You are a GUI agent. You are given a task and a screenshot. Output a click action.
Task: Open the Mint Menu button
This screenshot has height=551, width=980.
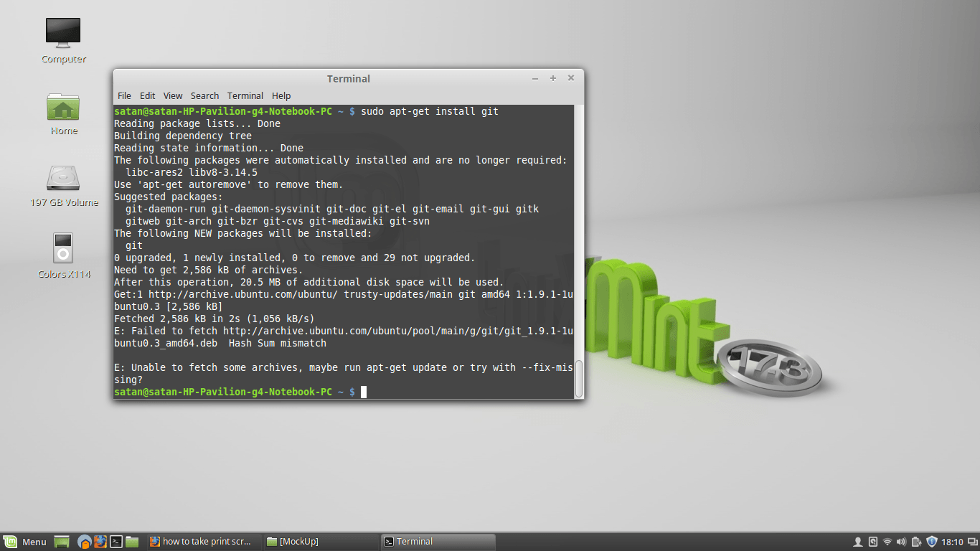tap(26, 542)
